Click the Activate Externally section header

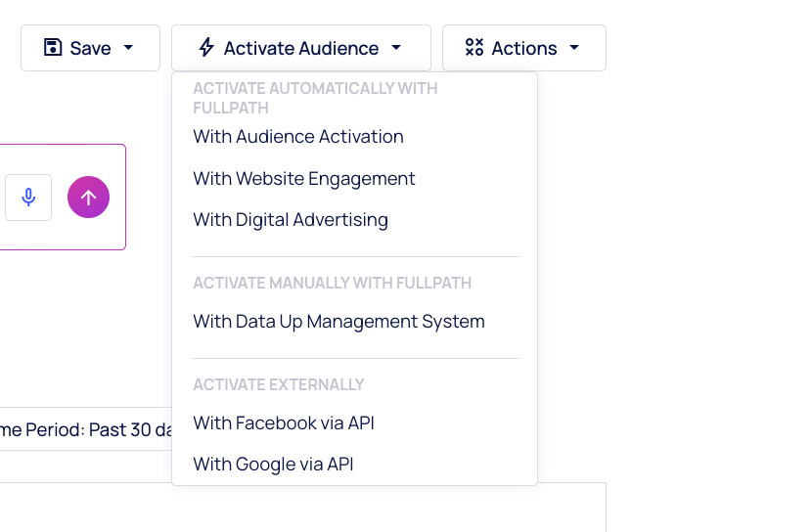279,384
